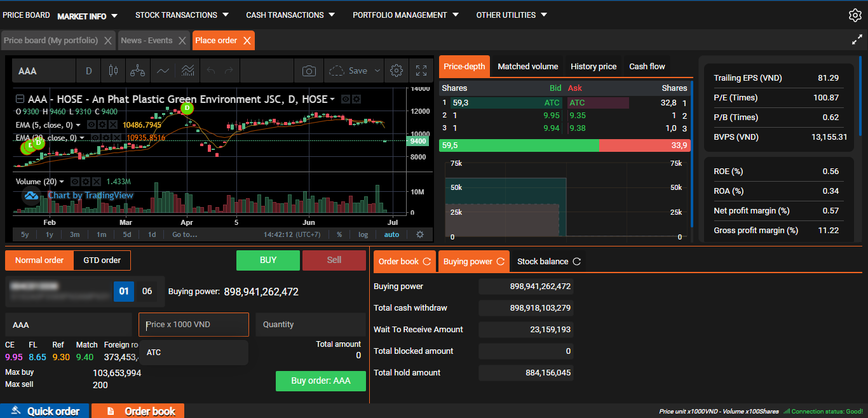This screenshot has width=868, height=418.
Task: Click the compare symbols scale icon
Action: 137,71
